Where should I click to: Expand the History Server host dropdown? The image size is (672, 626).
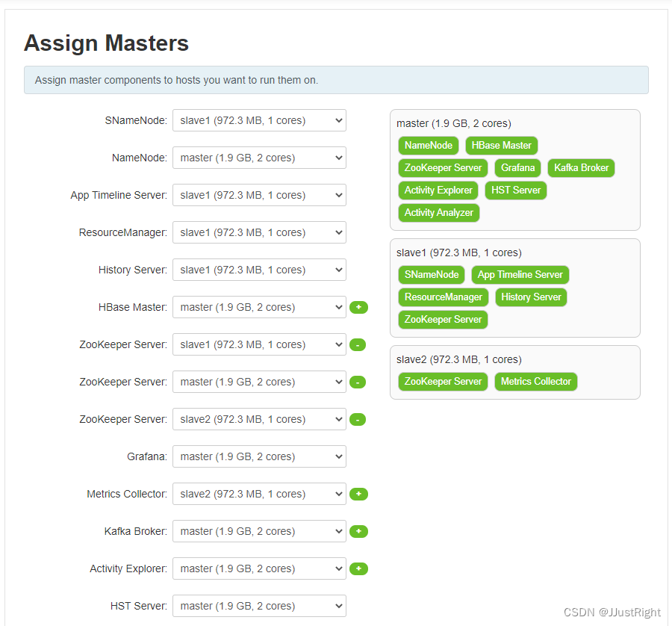[x=259, y=270]
